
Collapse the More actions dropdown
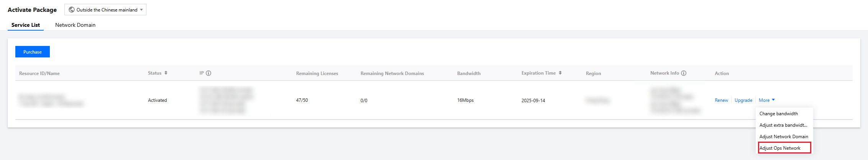(x=764, y=100)
